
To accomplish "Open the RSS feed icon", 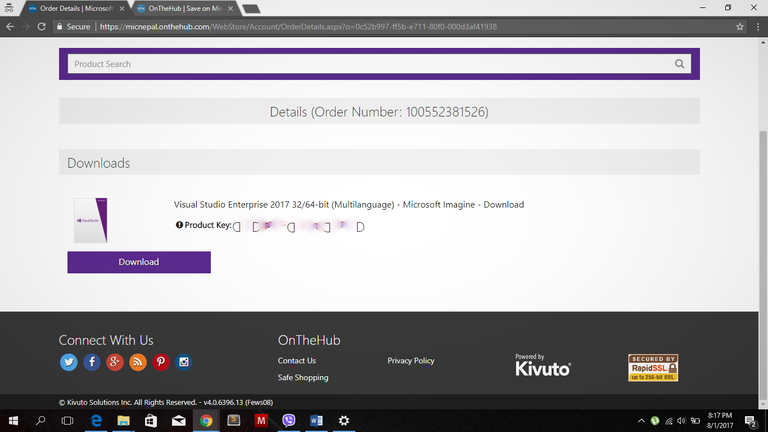I will (x=138, y=362).
